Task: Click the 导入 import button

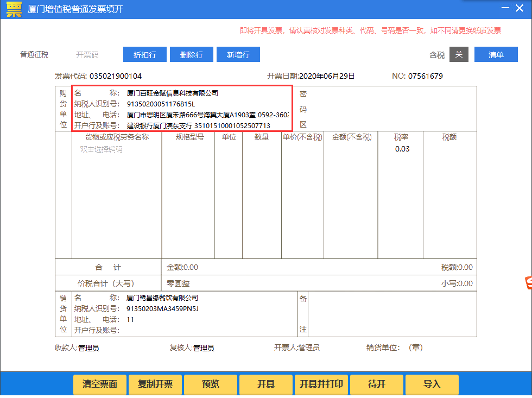Action: (x=432, y=384)
